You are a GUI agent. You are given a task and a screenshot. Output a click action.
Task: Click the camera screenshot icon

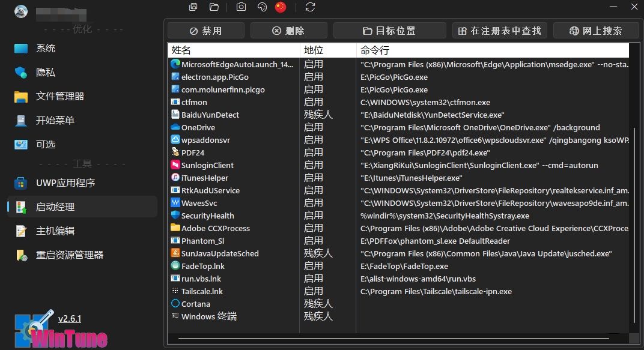(x=241, y=7)
